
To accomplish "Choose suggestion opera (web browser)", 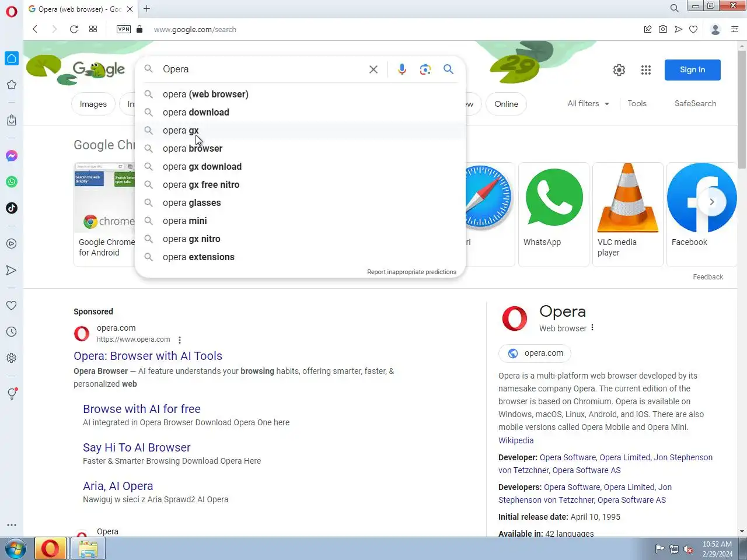I will [300, 94].
